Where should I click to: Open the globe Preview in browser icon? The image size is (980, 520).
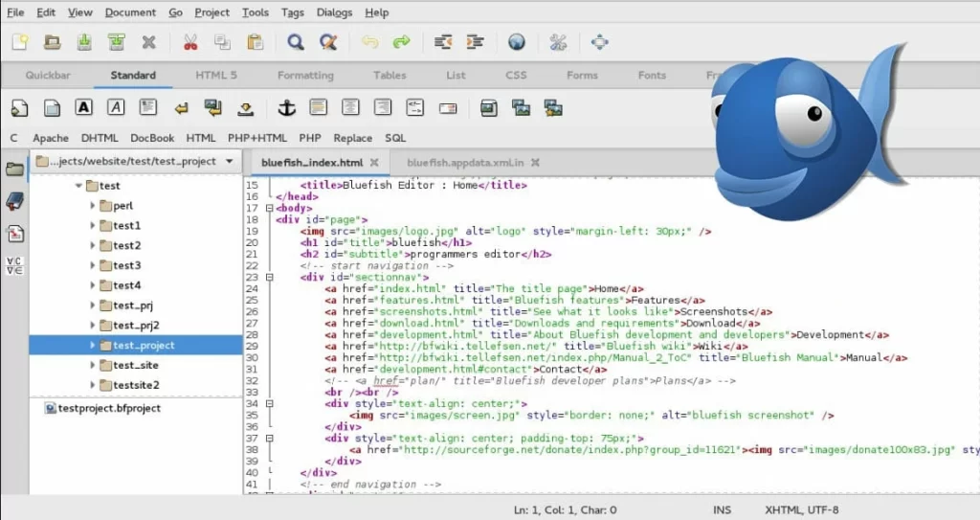(x=517, y=42)
